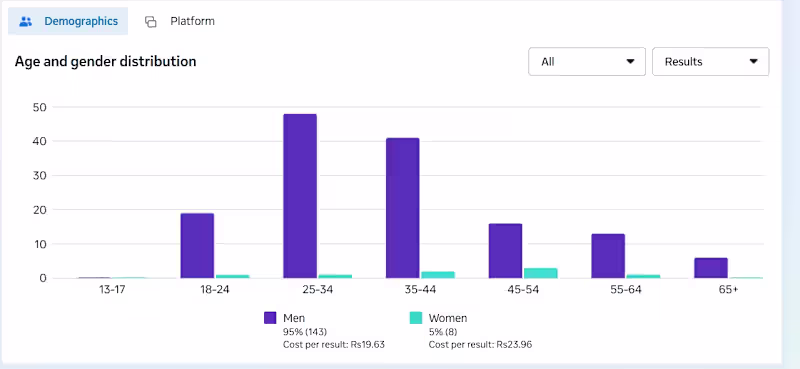Click the Platform devices icon
Screen dimensions: 800x369
pos(151,21)
